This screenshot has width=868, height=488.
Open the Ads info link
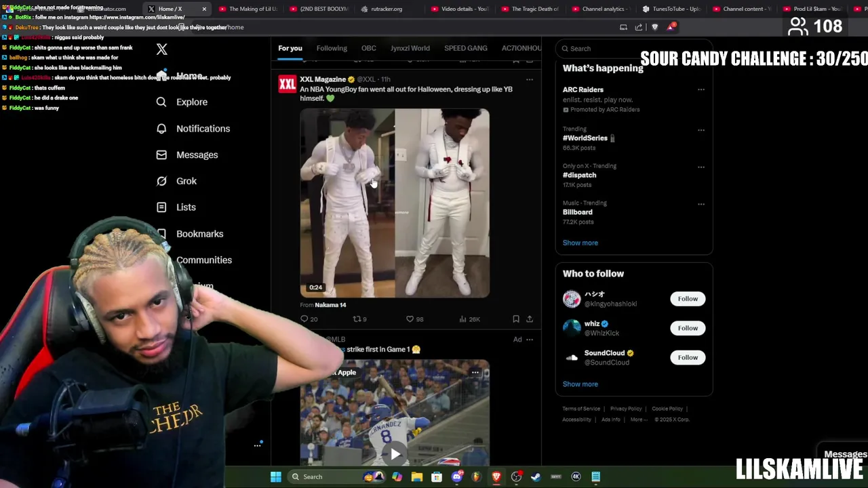(x=611, y=420)
